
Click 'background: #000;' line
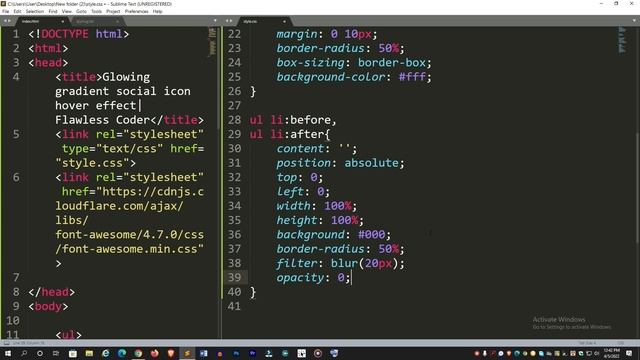pos(333,234)
